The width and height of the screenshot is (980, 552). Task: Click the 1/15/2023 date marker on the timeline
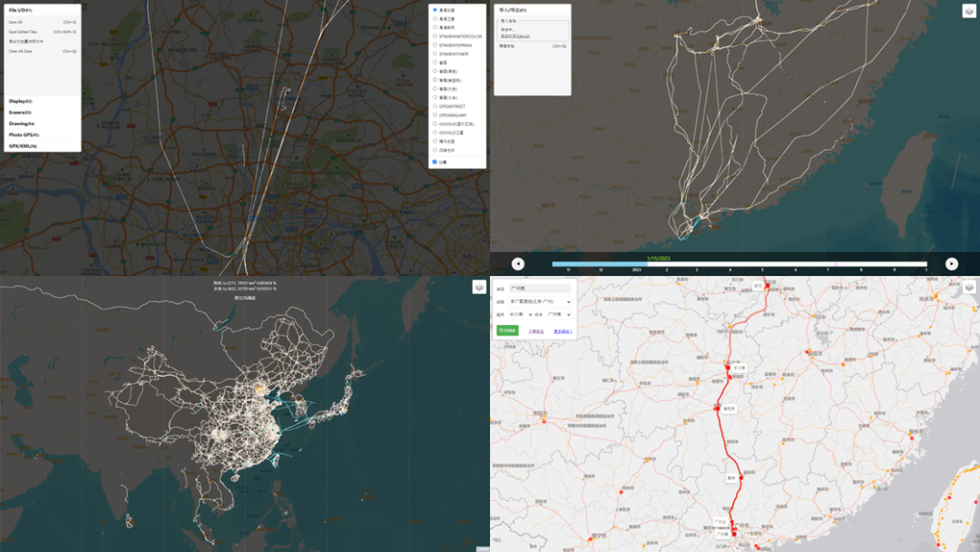tap(658, 258)
